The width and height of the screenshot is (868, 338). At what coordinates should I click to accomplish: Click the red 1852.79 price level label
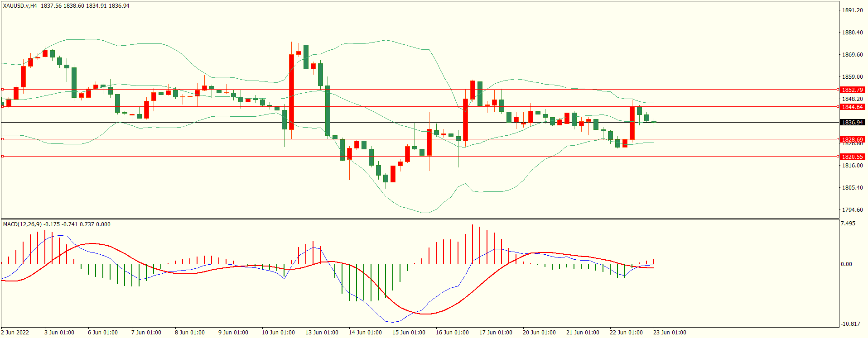pyautogui.click(x=852, y=90)
